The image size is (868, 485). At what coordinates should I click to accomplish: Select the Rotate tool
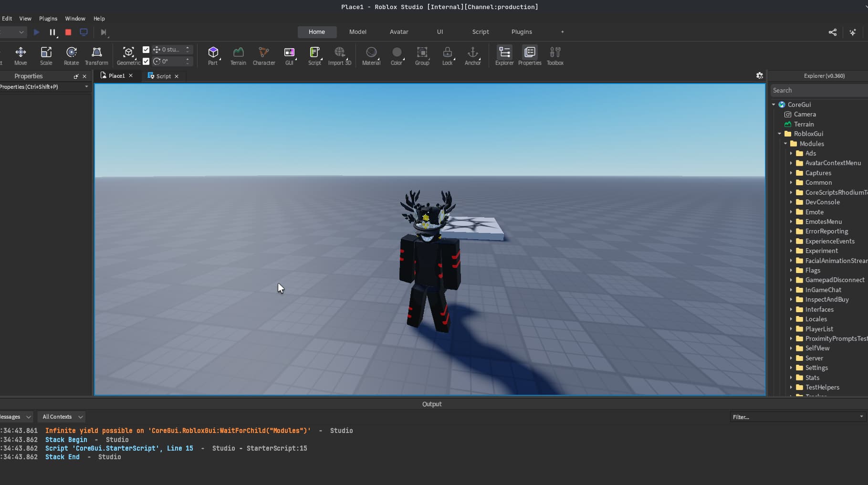point(71,55)
